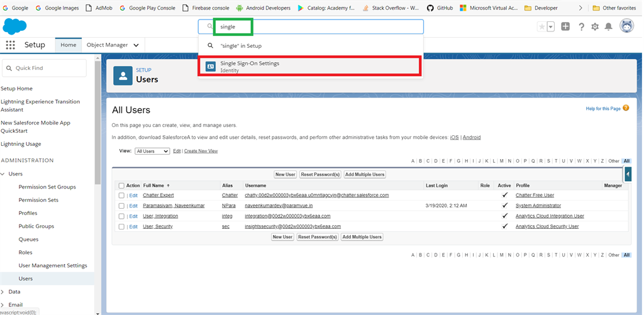This screenshot has height=315, width=644.
Task: Click the Salesforce cloud logo
Action: tap(15, 26)
